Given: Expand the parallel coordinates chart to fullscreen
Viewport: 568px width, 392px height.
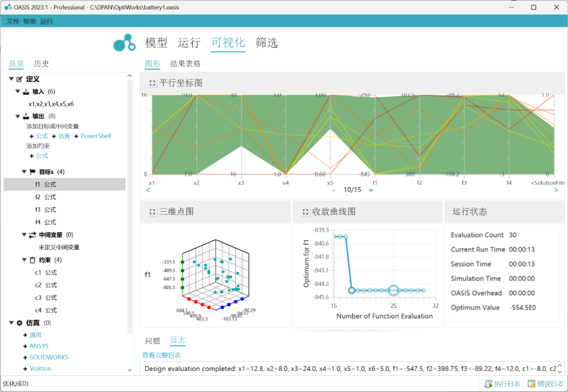Looking at the screenshot, I should pyautogui.click(x=152, y=83).
